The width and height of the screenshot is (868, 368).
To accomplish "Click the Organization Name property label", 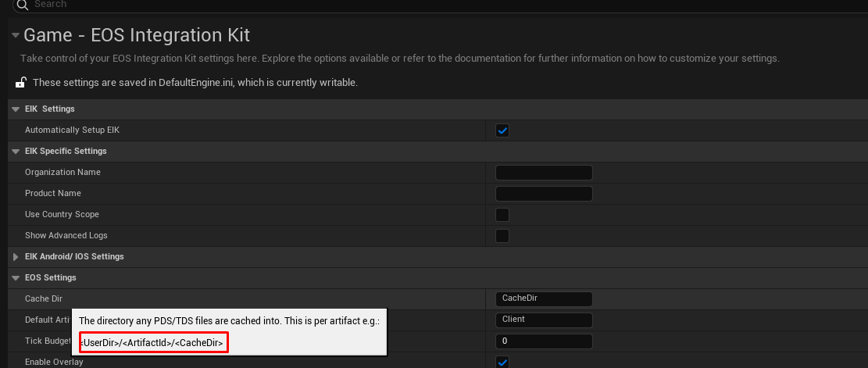I will 63,172.
